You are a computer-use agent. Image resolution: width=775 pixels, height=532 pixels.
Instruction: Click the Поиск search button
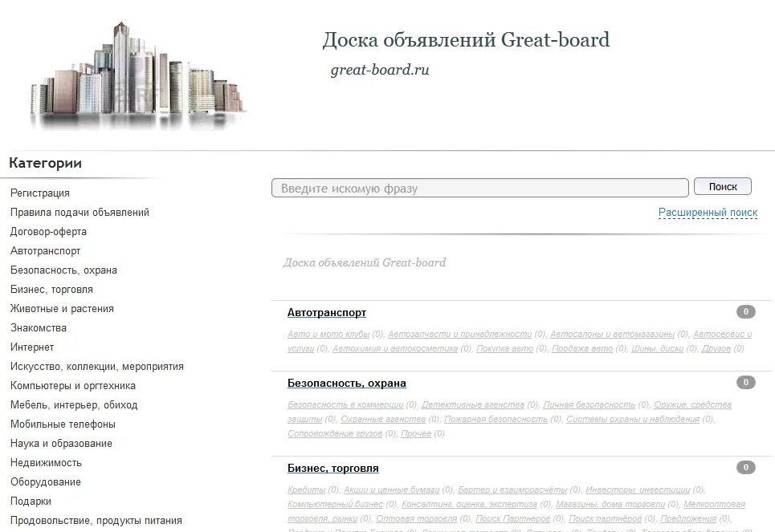pos(723,187)
